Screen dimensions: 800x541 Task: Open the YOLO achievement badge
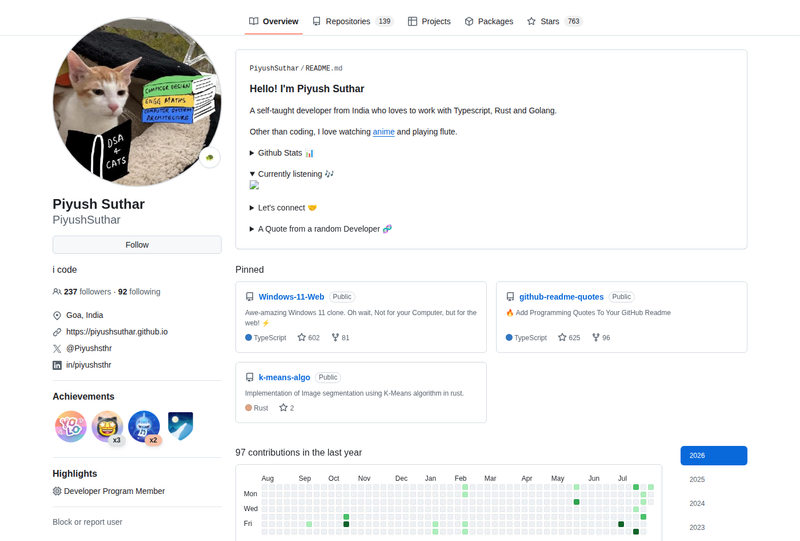pos(71,427)
